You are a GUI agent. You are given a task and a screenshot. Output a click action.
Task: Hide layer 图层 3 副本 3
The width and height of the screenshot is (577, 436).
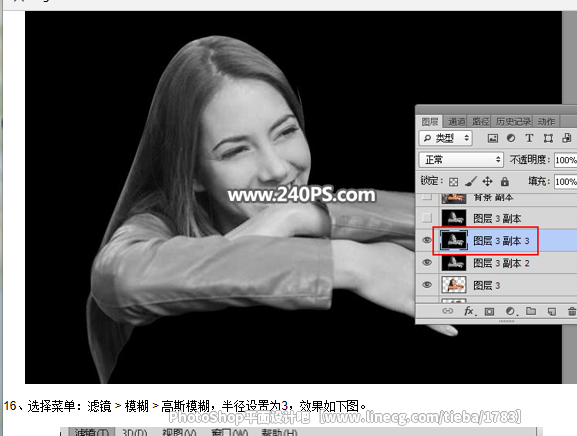click(x=427, y=240)
